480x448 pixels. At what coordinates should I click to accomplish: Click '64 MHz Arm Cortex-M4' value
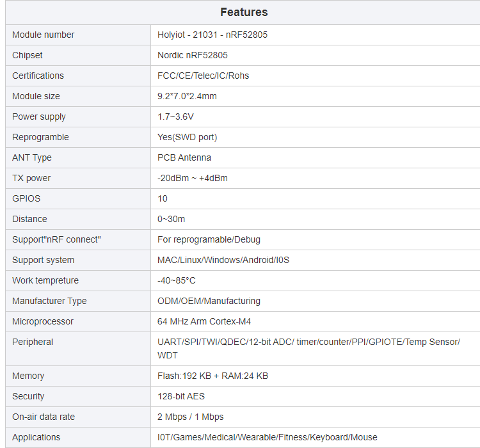pyautogui.click(x=204, y=321)
